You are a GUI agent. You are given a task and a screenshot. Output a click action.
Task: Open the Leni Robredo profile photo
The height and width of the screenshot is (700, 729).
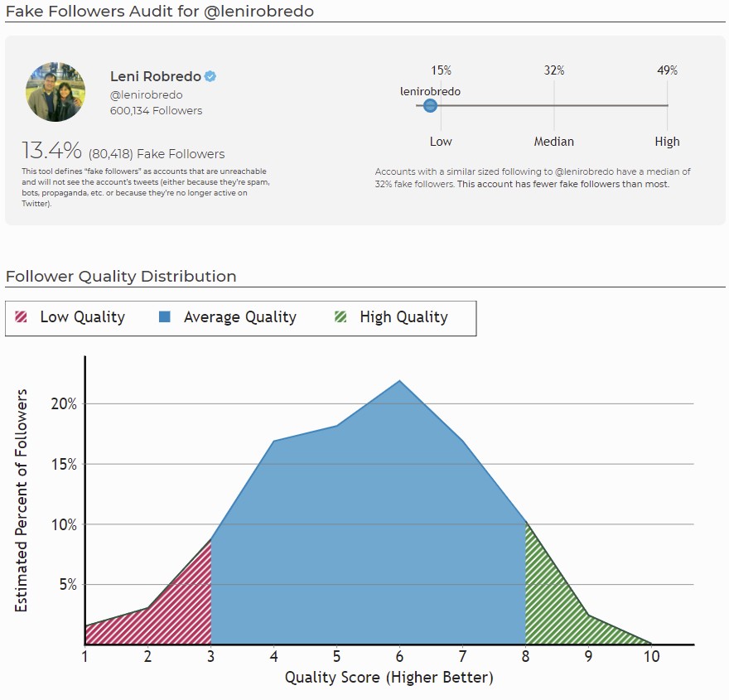56,92
